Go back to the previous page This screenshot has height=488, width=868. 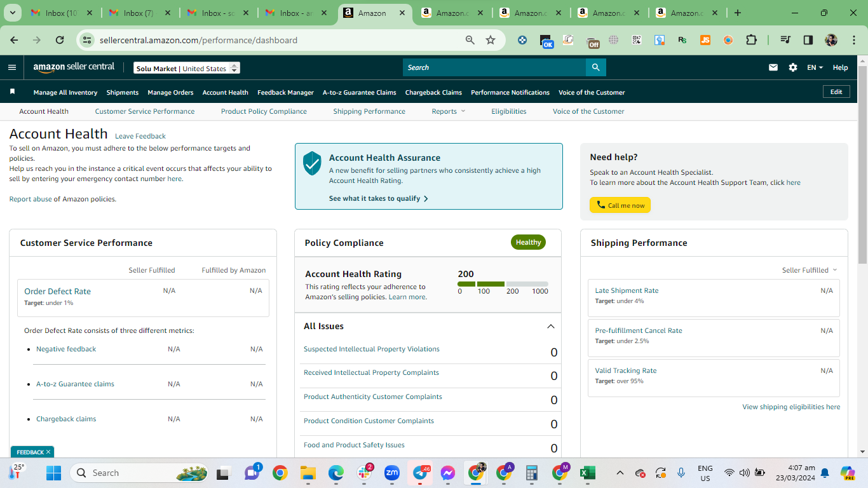point(14,40)
